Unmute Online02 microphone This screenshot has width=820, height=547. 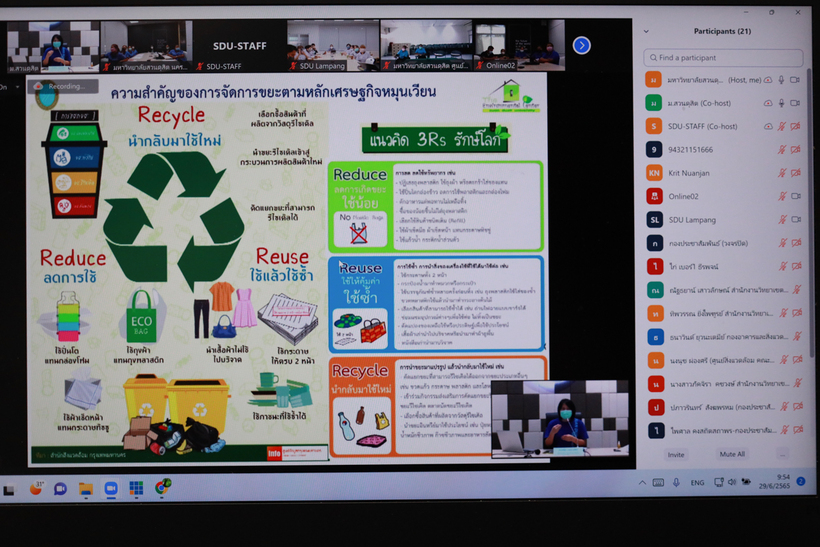(x=782, y=196)
